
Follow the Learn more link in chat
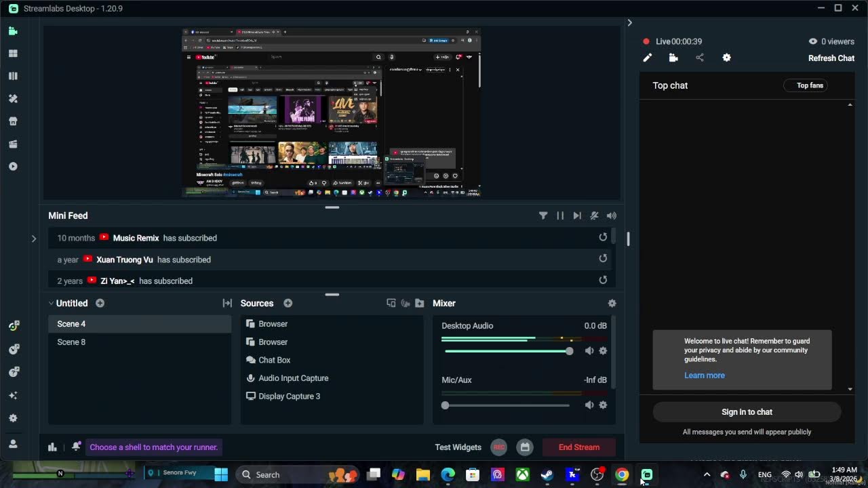point(705,375)
